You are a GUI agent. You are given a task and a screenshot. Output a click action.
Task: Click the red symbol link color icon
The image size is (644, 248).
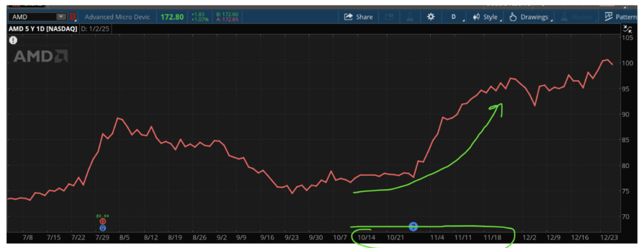pos(73,17)
